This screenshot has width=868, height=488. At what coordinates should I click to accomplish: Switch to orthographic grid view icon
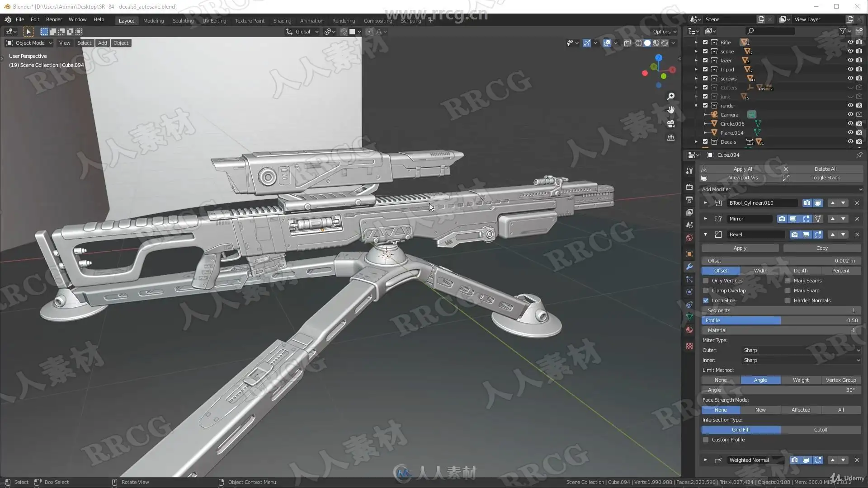[671, 137]
